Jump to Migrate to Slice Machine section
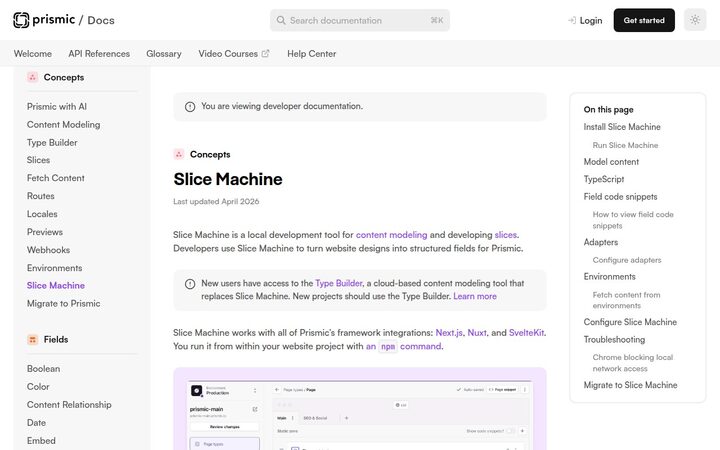Screen dimensions: 720x450 [630, 385]
